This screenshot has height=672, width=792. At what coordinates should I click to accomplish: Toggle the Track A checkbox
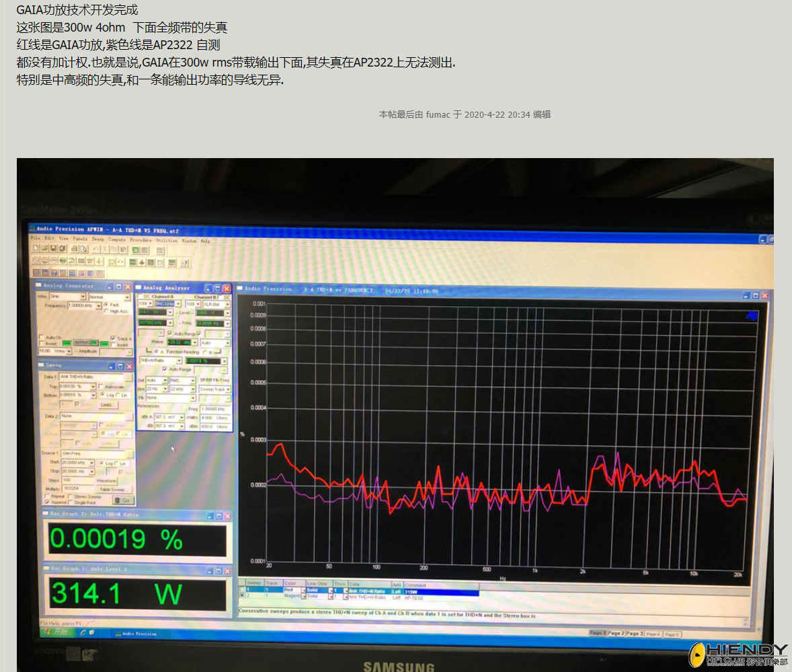113,338
